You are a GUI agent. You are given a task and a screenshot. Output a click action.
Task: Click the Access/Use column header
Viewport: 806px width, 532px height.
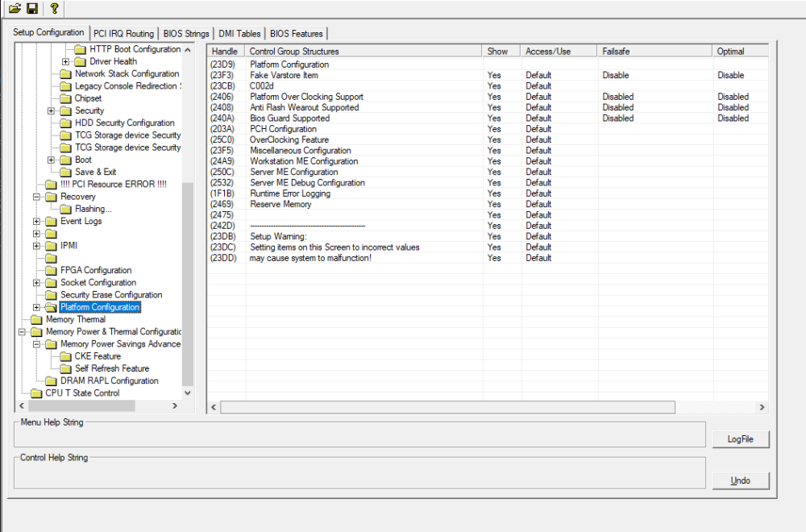click(x=559, y=52)
